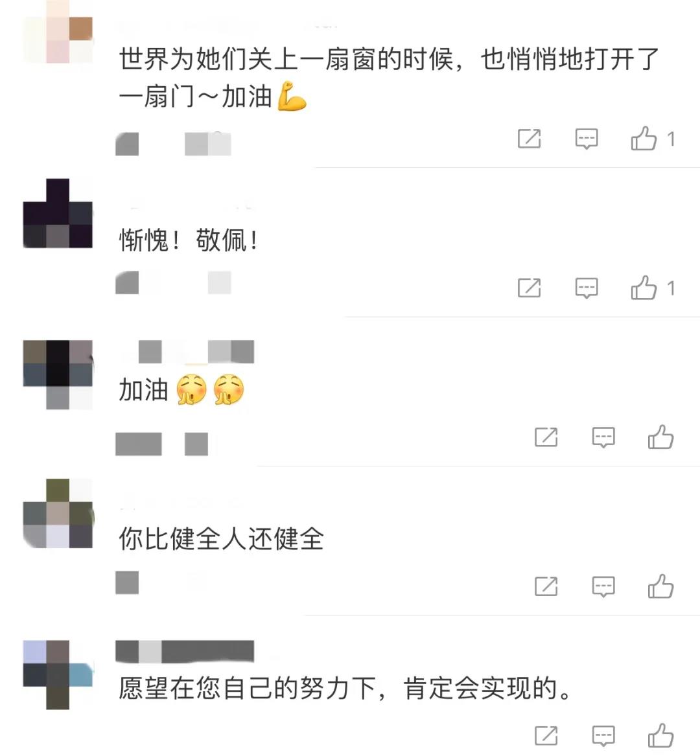Open the avatar of the '惭愧！敬佩！' commenter
Viewport: 700px width, 756px height.
[58, 213]
